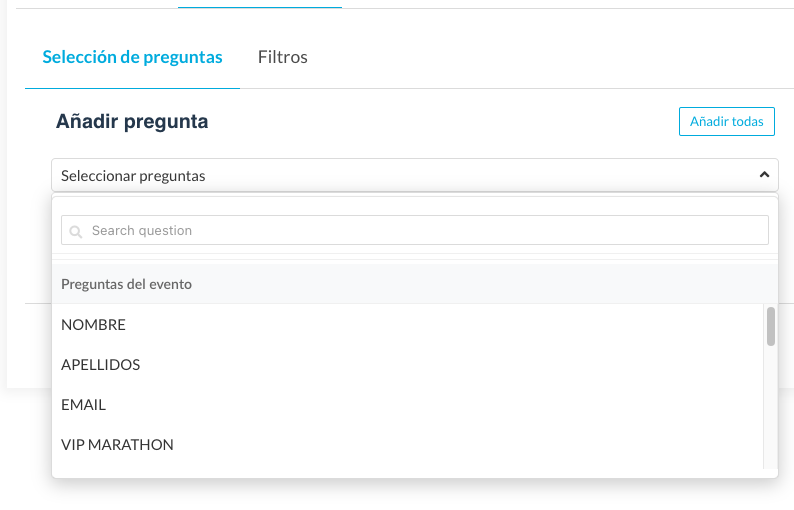The image size is (794, 510).
Task: Click the bottom end of list scrollbar track
Action: (x=771, y=463)
